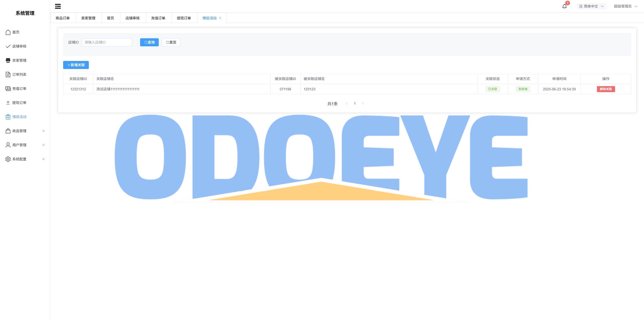
Task: Click the 查询 search button
Action: pyautogui.click(x=149, y=42)
